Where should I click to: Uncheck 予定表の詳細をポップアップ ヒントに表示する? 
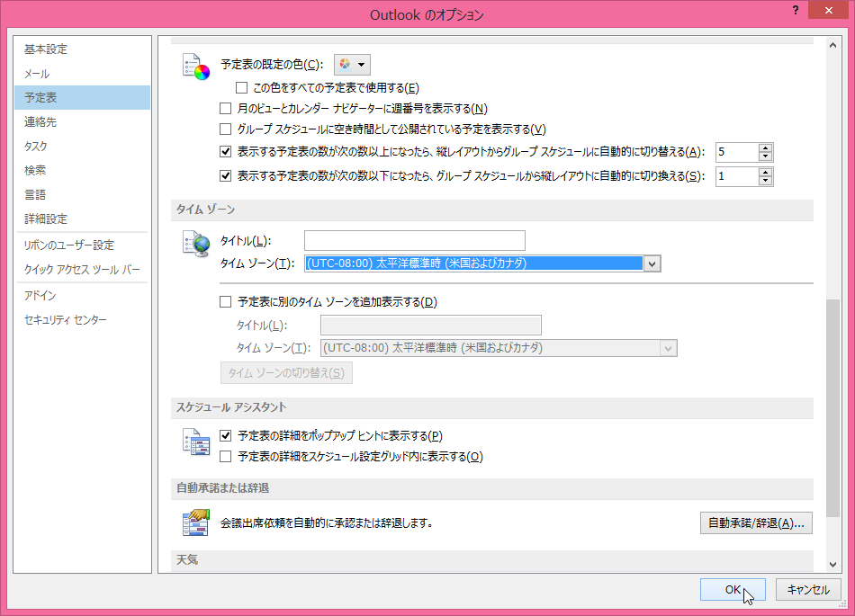pyautogui.click(x=225, y=436)
